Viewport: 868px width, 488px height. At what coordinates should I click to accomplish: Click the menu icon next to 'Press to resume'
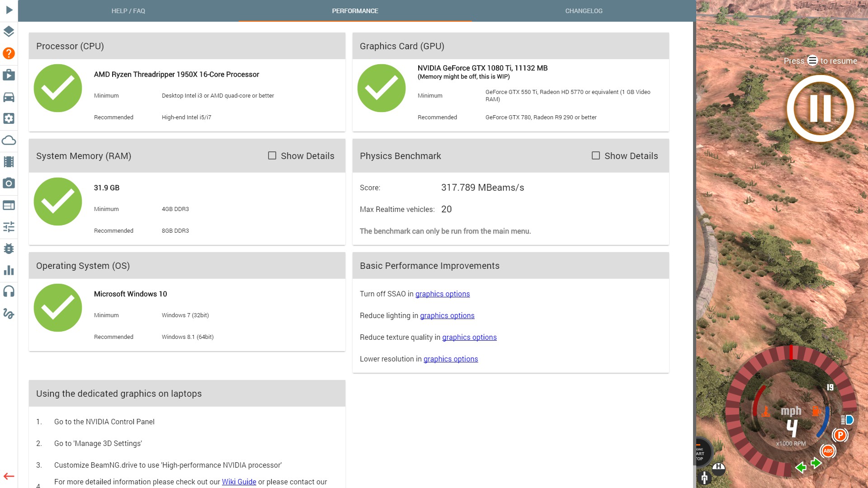point(812,61)
